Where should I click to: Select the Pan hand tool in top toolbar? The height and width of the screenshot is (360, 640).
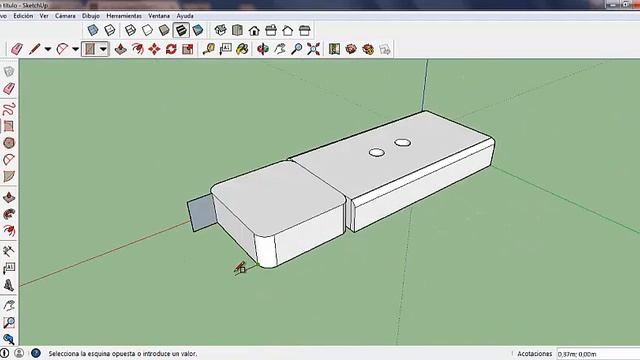click(x=280, y=49)
